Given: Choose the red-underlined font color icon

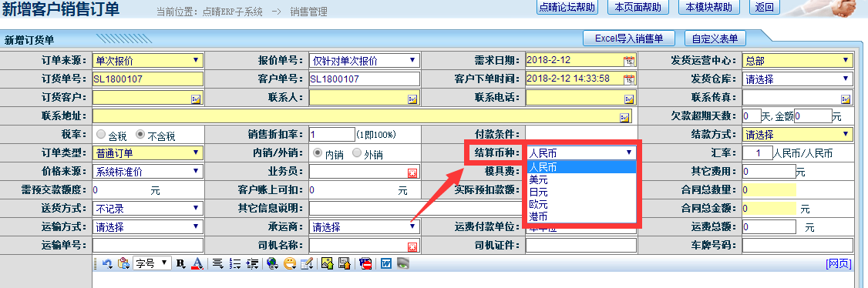Looking at the screenshot, I should coord(197,263).
